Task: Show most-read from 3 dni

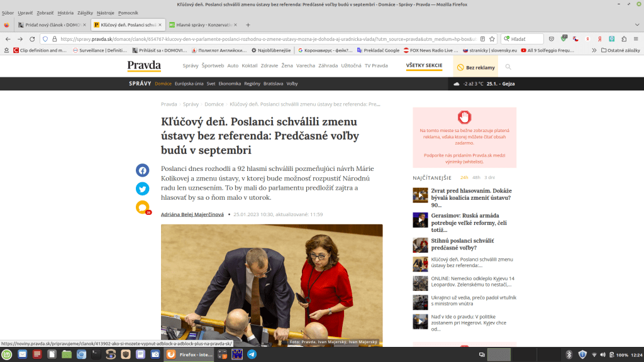Action: tap(489, 178)
